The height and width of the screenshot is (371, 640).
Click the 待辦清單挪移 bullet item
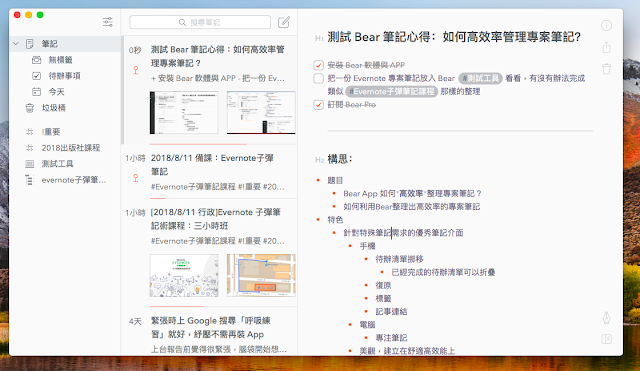point(400,259)
